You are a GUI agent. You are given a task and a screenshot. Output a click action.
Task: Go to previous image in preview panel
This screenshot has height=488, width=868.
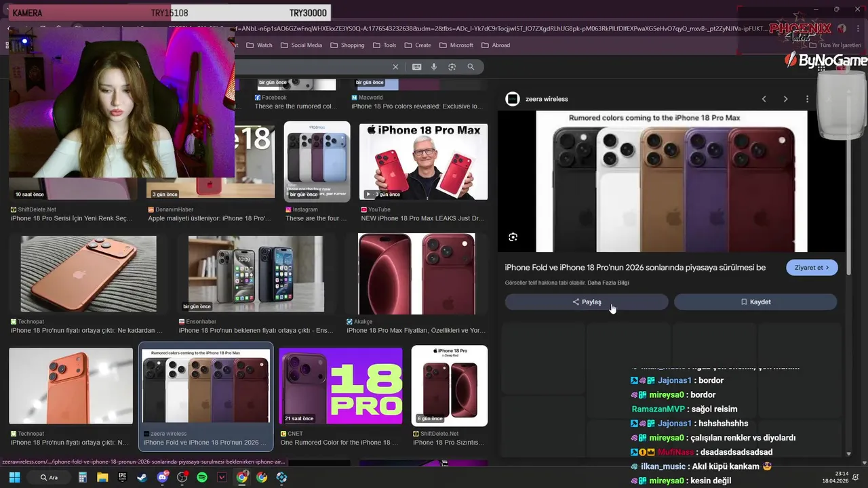pos(764,99)
